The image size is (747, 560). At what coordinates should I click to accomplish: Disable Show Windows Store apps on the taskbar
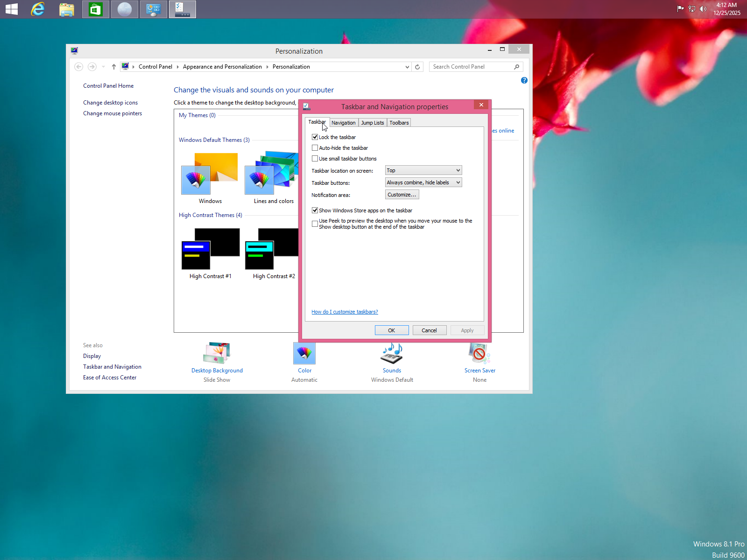(x=315, y=210)
